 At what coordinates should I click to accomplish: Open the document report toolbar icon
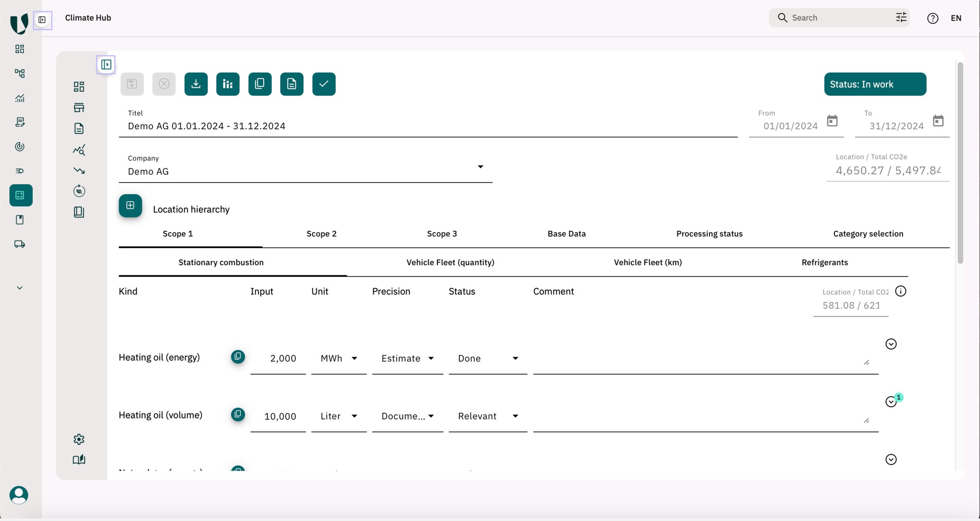coord(292,84)
